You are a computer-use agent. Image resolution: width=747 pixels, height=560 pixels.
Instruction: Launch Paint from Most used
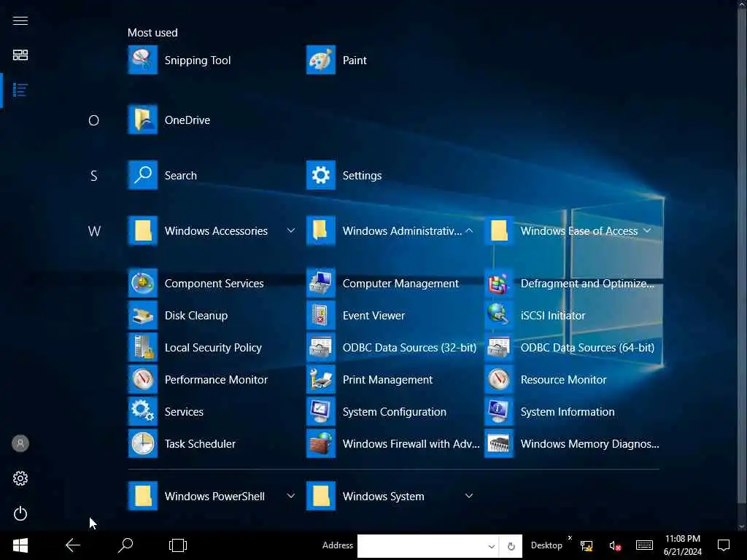click(x=321, y=60)
